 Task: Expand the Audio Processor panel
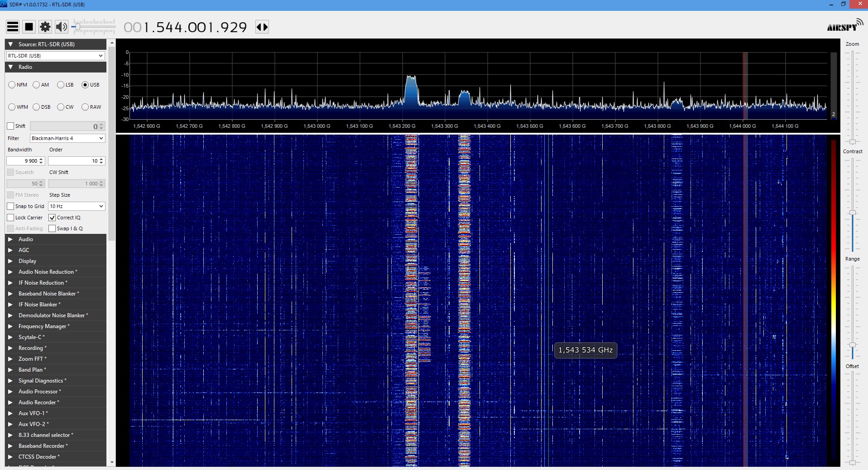point(56,392)
